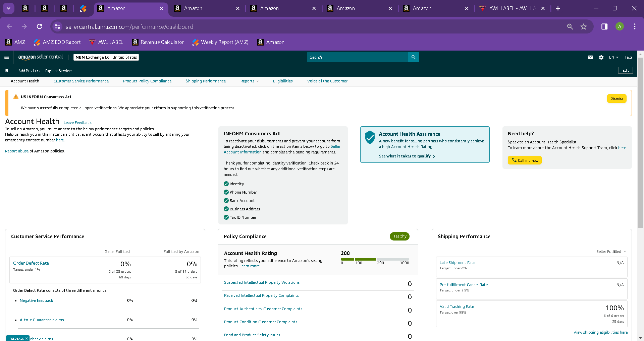
Task: Open A-to-z Guarantee claims link
Action: 42,320
